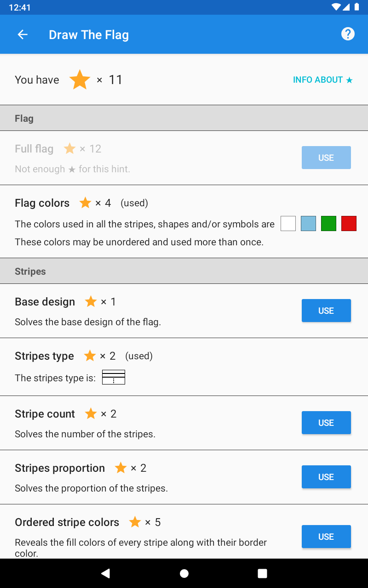The height and width of the screenshot is (588, 368).
Task: Tap the star icon beside Stripes proportion
Action: point(121,468)
